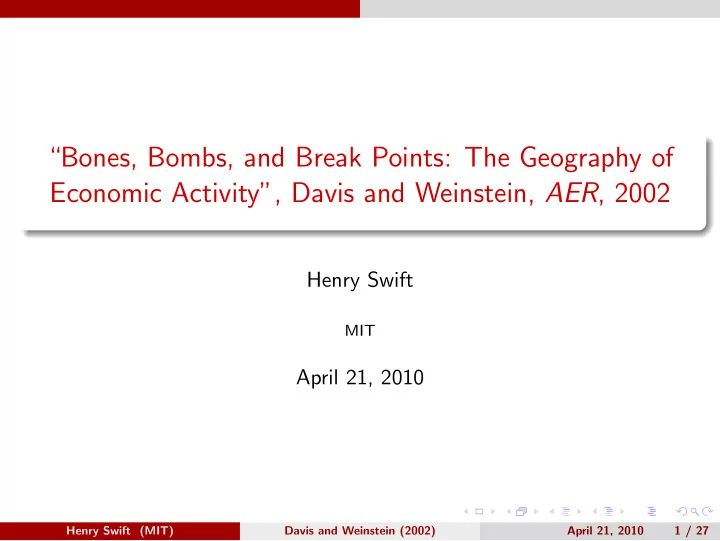Jump to next subsection with right arrow
The height and width of the screenshot is (541, 720).
point(579,511)
